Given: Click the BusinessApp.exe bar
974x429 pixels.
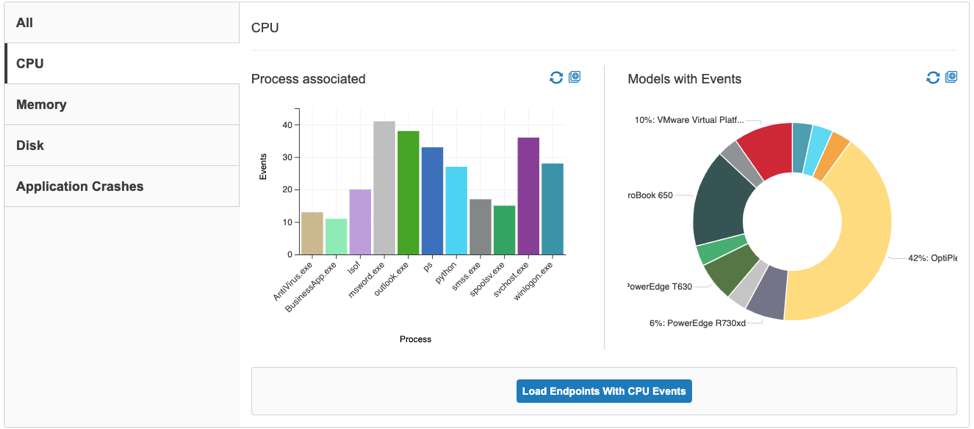Looking at the screenshot, I should pyautogui.click(x=336, y=237).
